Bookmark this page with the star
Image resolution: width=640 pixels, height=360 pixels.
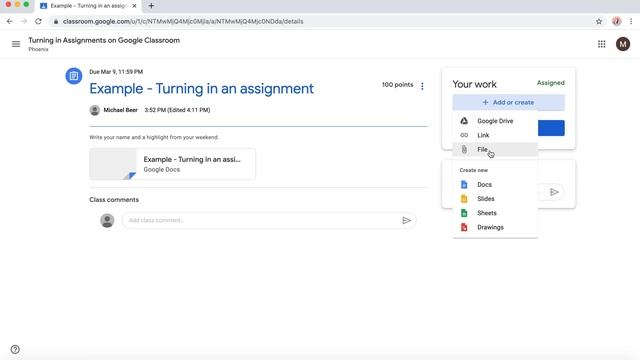point(599,21)
